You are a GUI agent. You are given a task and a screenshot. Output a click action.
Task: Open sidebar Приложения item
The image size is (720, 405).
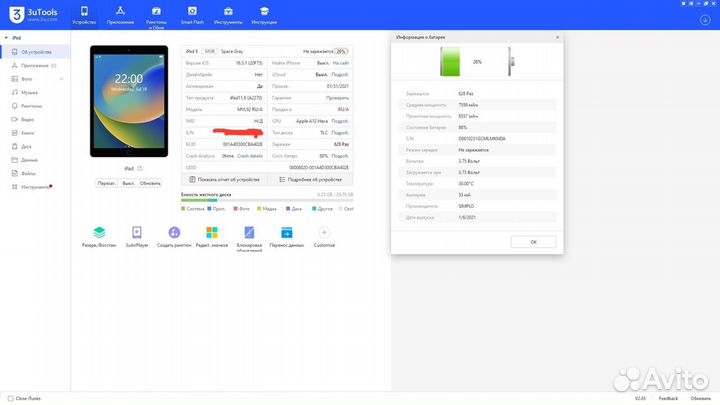pos(35,66)
